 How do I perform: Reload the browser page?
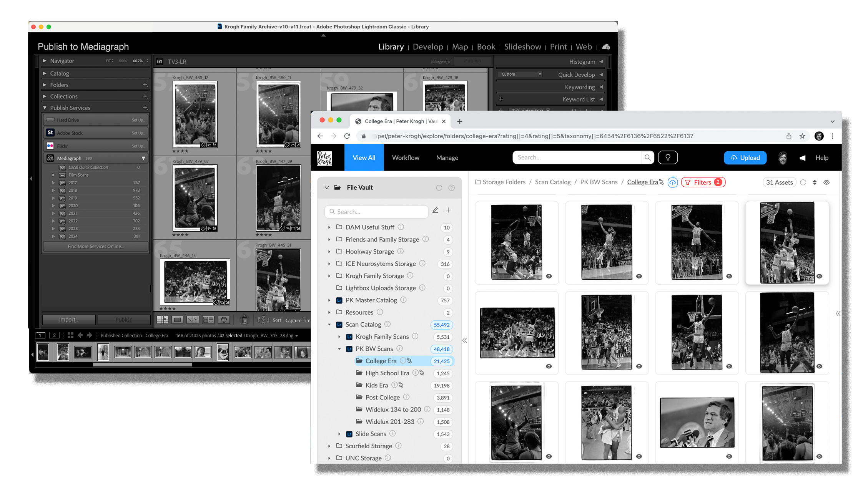point(347,136)
